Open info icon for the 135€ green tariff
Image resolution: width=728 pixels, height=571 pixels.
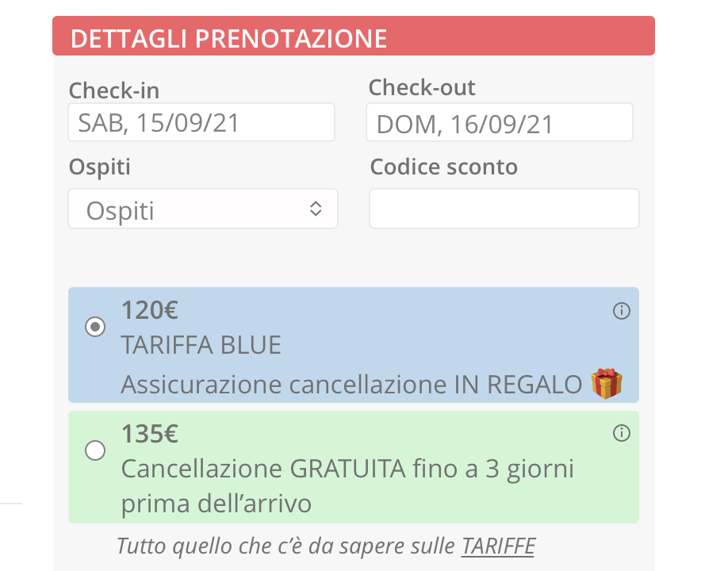coord(621,433)
